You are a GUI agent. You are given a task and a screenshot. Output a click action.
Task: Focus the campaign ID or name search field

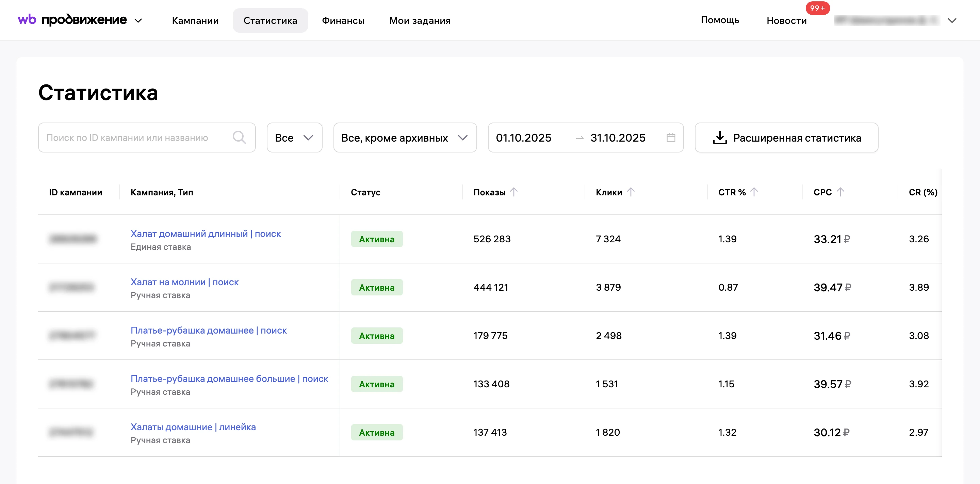click(147, 138)
